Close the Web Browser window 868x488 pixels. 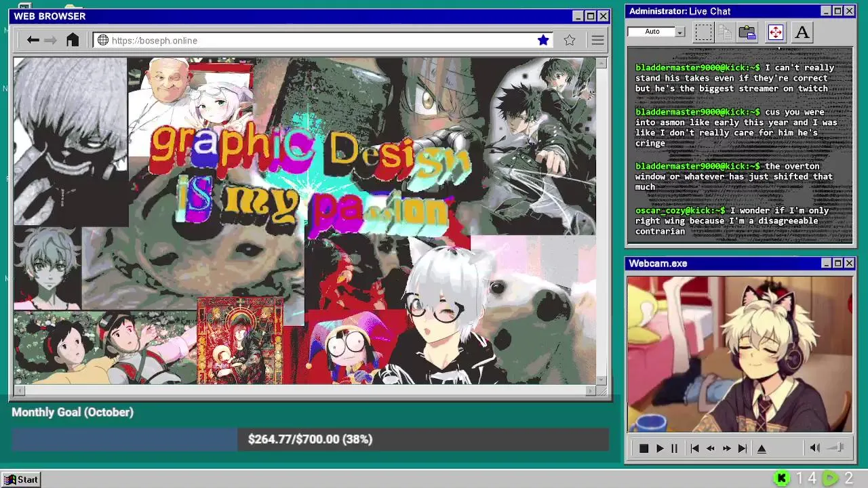(x=603, y=16)
